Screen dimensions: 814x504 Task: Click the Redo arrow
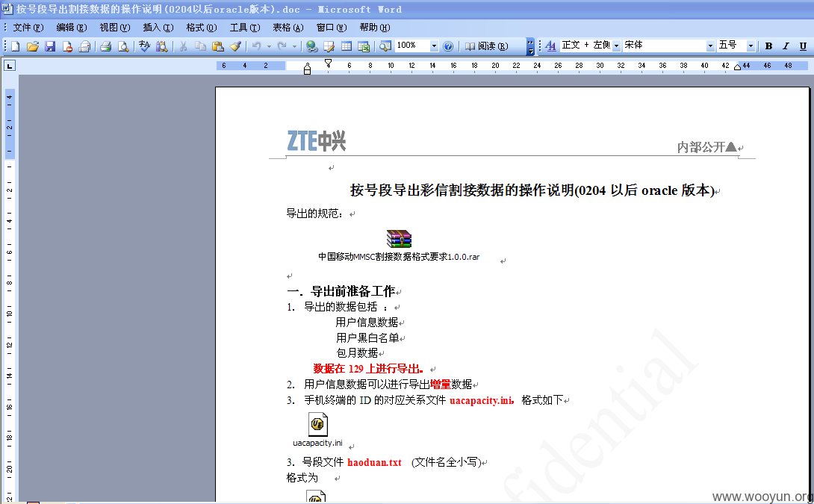click(282, 46)
